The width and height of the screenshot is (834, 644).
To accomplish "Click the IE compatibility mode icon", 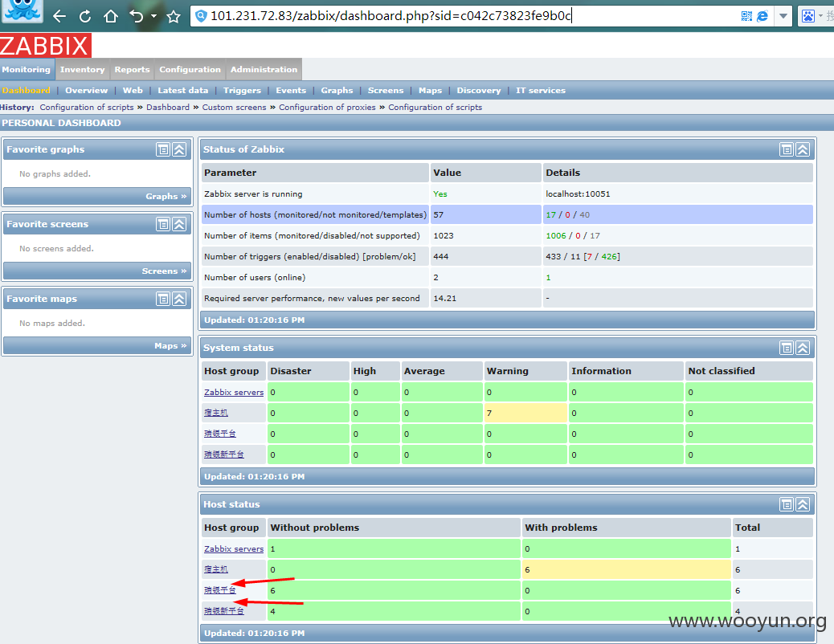I will tap(762, 17).
